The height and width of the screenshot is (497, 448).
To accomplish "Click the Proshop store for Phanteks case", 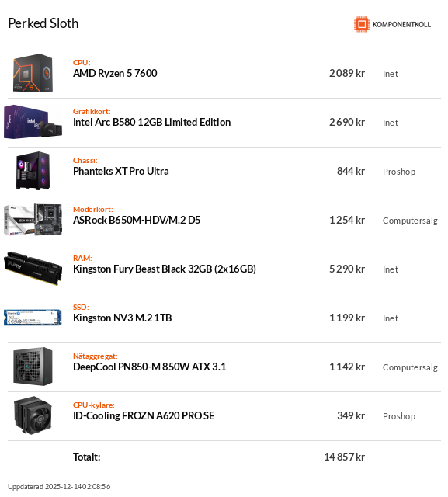I will [x=399, y=172].
